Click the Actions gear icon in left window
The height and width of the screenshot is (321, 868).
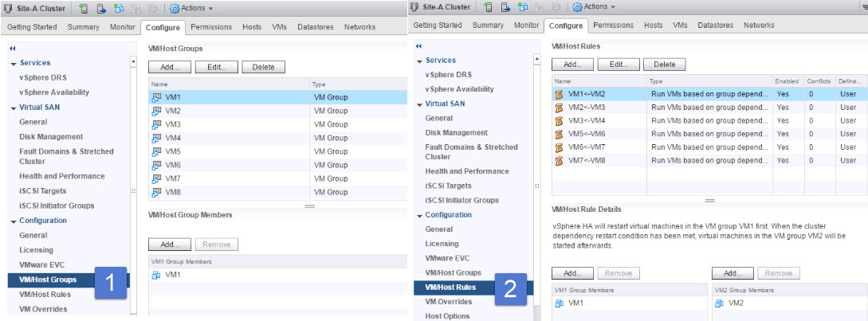tap(175, 8)
